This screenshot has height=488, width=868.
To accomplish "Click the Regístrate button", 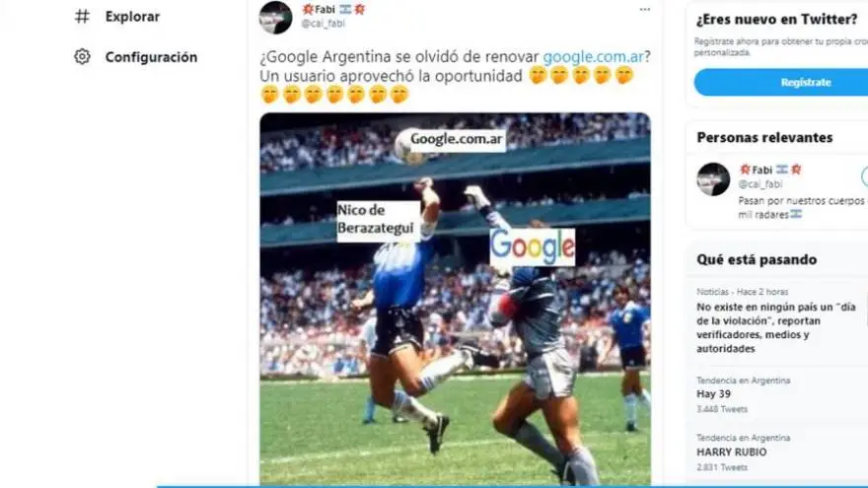I will pos(780,82).
